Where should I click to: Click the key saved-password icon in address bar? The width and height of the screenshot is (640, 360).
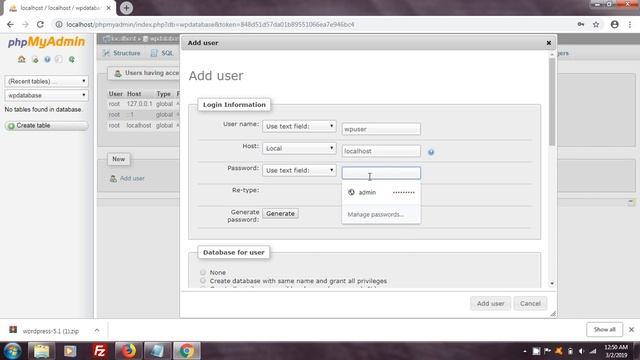[580, 24]
